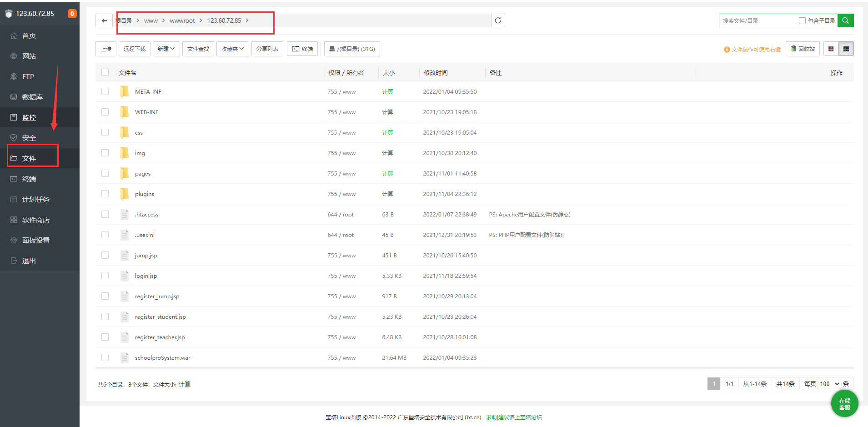Expand the 新建 (New) dropdown
Screen dimensions: 868x427
point(166,49)
